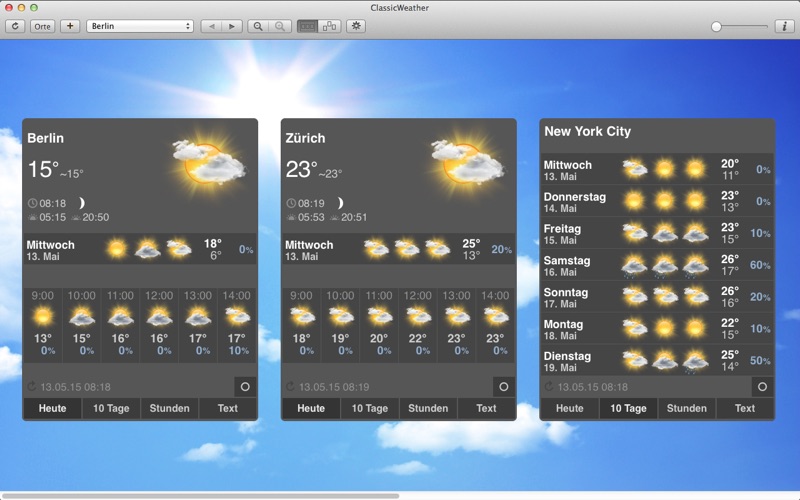This screenshot has height=500, width=800.
Task: Select 10 Tage tab in New York panel
Action: pyautogui.click(x=629, y=408)
